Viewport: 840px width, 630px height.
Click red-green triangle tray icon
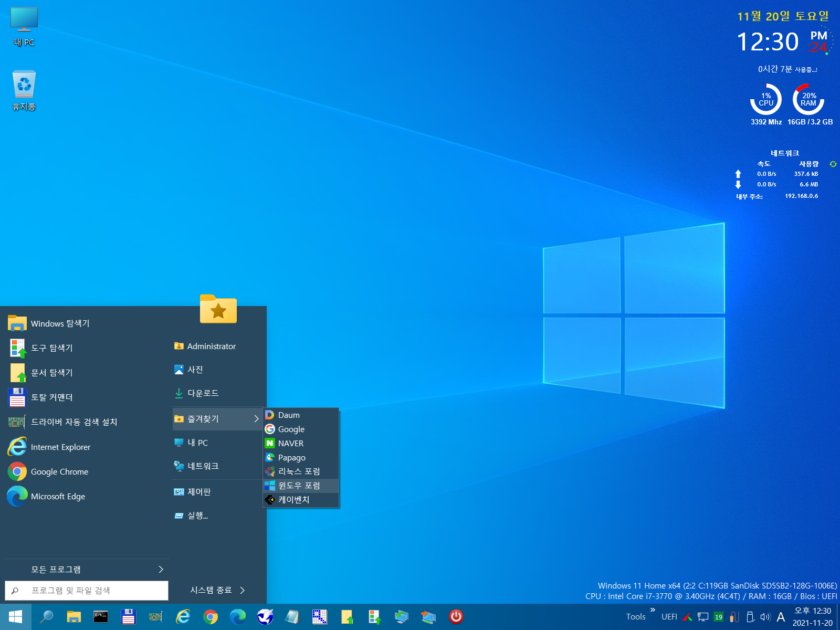pyautogui.click(x=687, y=617)
